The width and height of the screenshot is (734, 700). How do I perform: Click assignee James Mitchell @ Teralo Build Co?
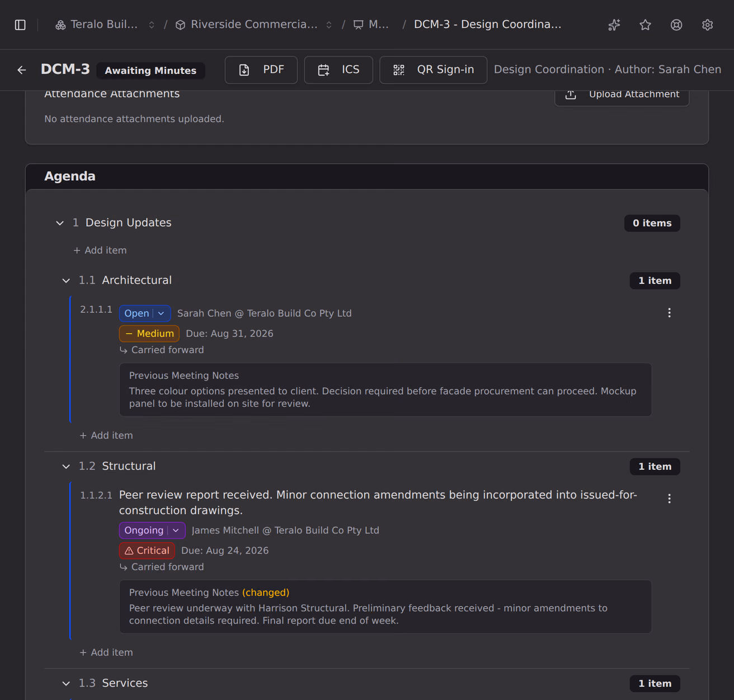285,530
